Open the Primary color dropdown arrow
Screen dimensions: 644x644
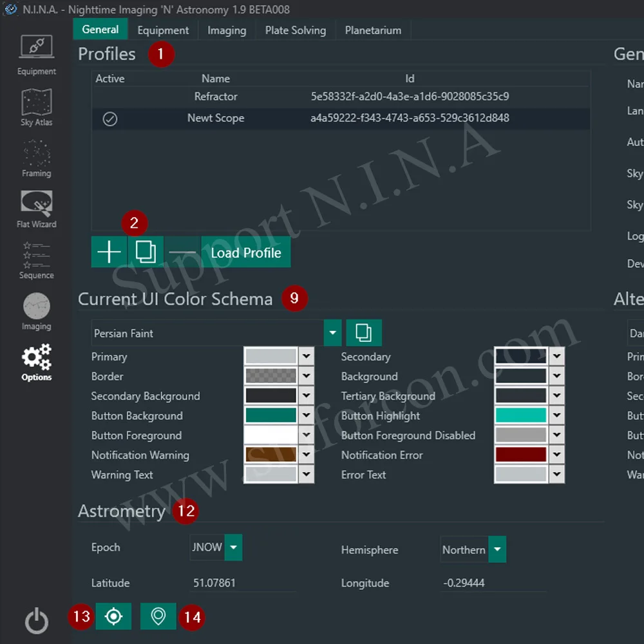pyautogui.click(x=307, y=356)
